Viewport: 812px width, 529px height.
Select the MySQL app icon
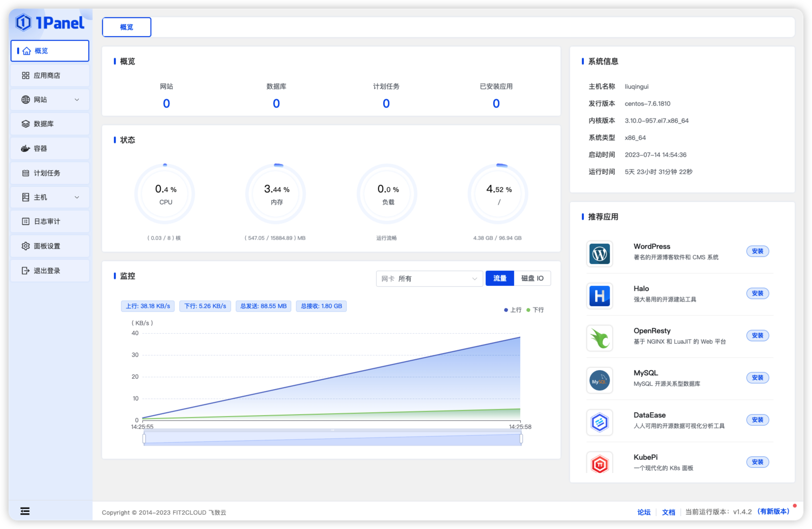[x=600, y=381]
